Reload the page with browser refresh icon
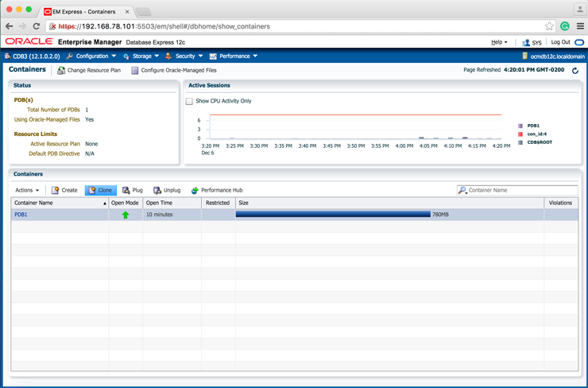The height and width of the screenshot is (388, 588). click(37, 26)
